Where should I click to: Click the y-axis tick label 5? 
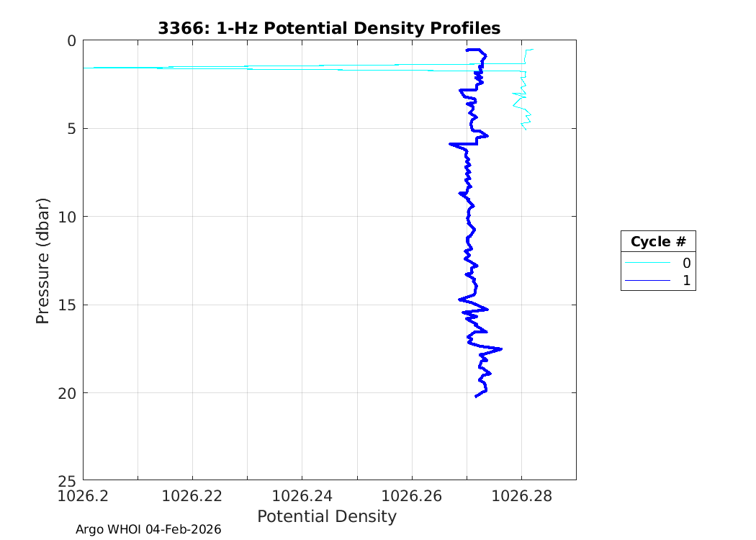tap(72, 129)
